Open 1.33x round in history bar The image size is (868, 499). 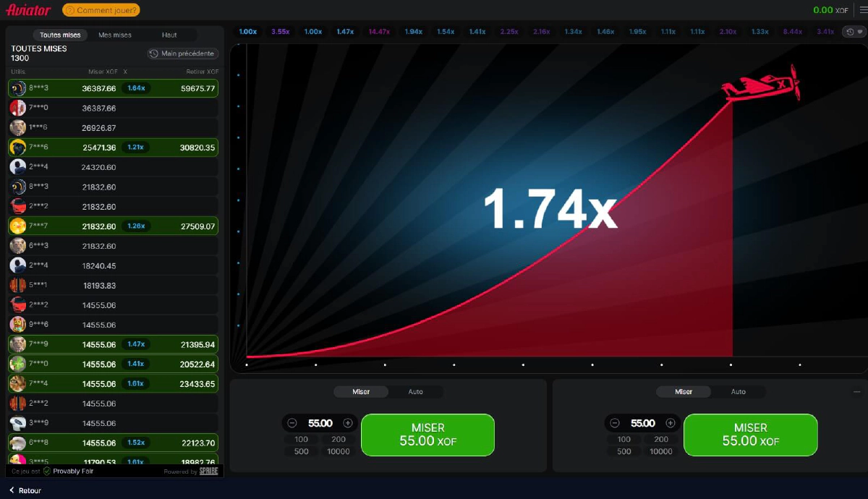[759, 32]
